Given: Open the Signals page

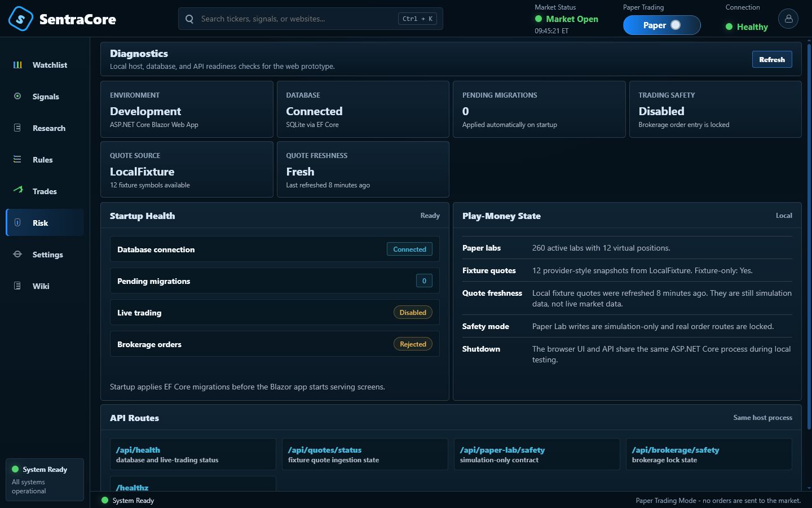Looking at the screenshot, I should click(45, 97).
